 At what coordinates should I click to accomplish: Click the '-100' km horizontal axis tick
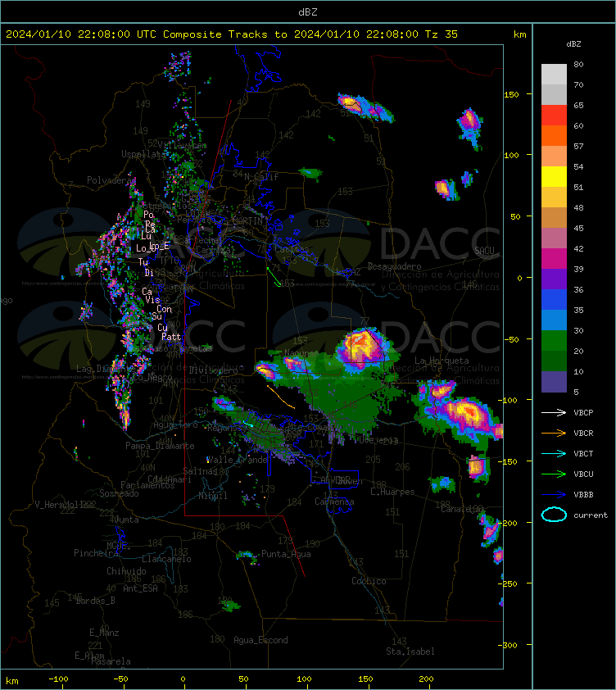click(58, 679)
